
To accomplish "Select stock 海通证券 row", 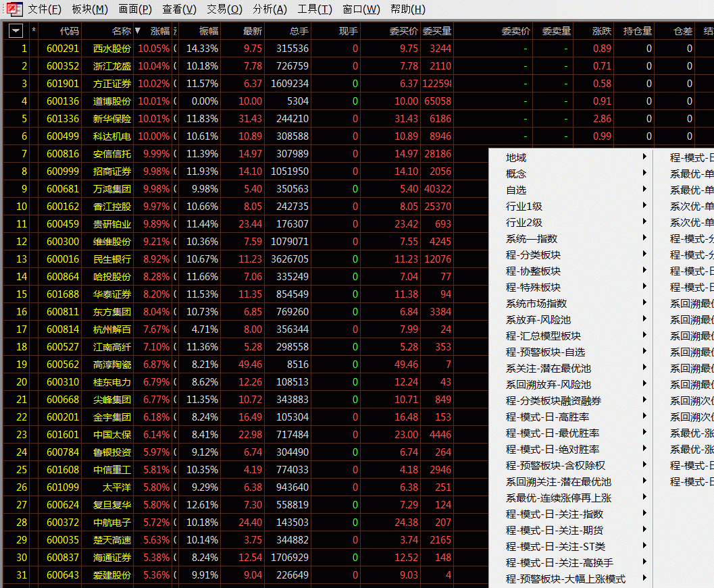I will 112,558.
